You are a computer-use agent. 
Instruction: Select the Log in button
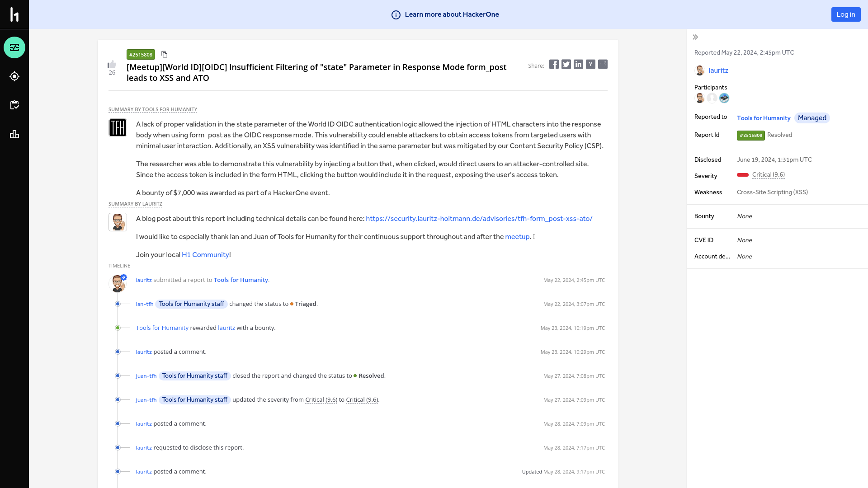846,14
